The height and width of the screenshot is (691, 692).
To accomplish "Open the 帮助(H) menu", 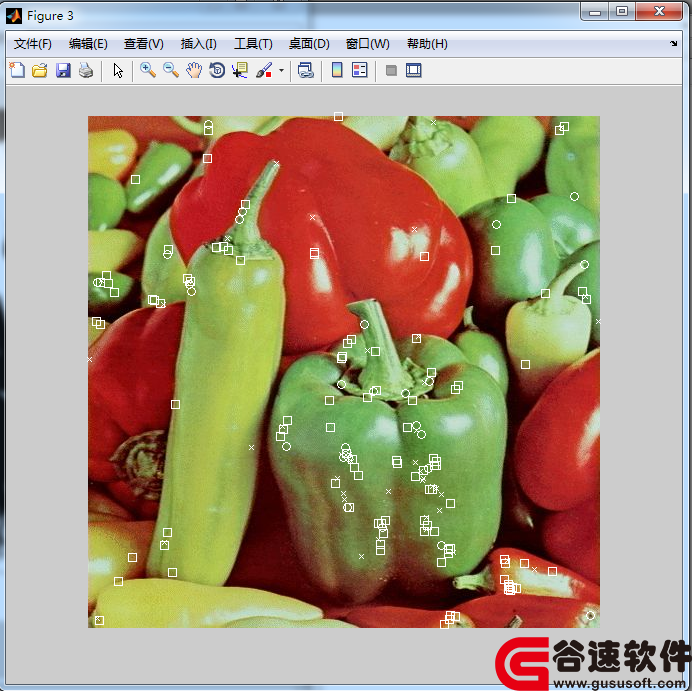I will pos(427,44).
